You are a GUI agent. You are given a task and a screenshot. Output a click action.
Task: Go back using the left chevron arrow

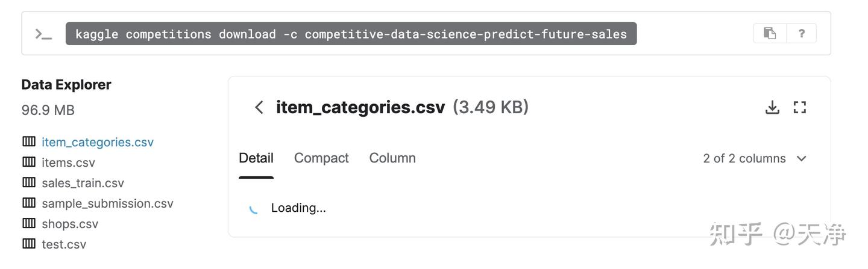259,108
